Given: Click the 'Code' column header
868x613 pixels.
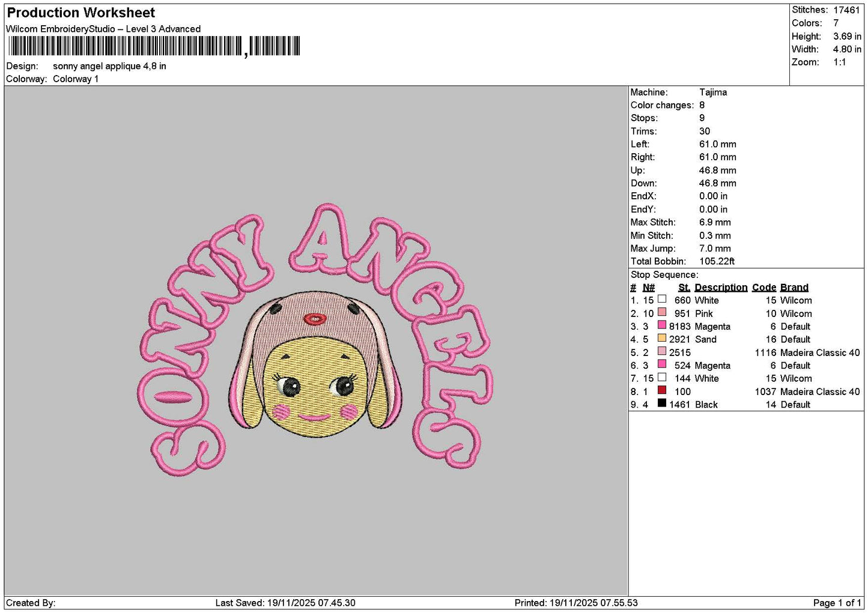Looking at the screenshot, I should (764, 288).
